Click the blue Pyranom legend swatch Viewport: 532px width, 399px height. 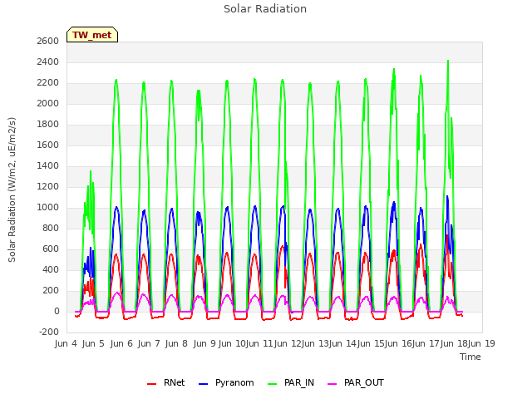click(203, 384)
